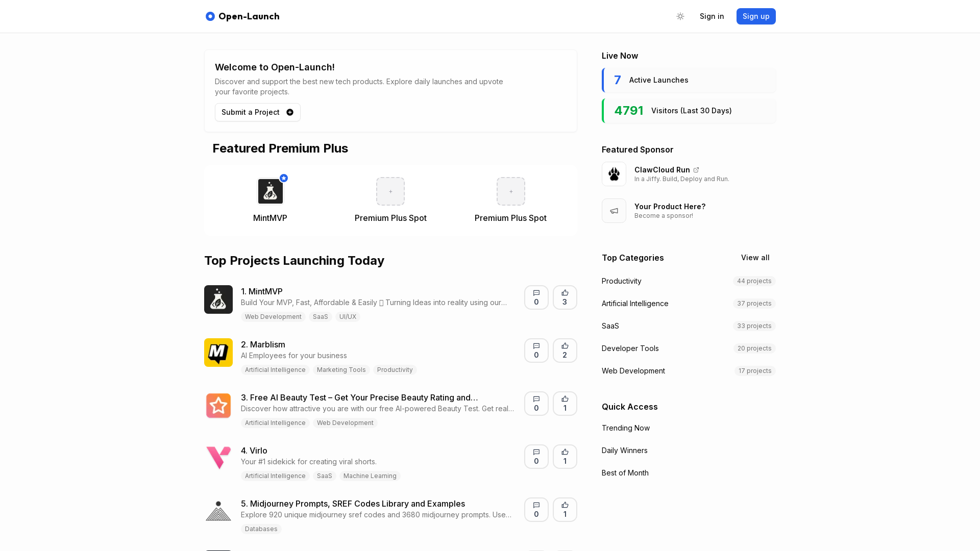Click the Submit a Project button
Image resolution: width=980 pixels, height=551 pixels.
258,112
